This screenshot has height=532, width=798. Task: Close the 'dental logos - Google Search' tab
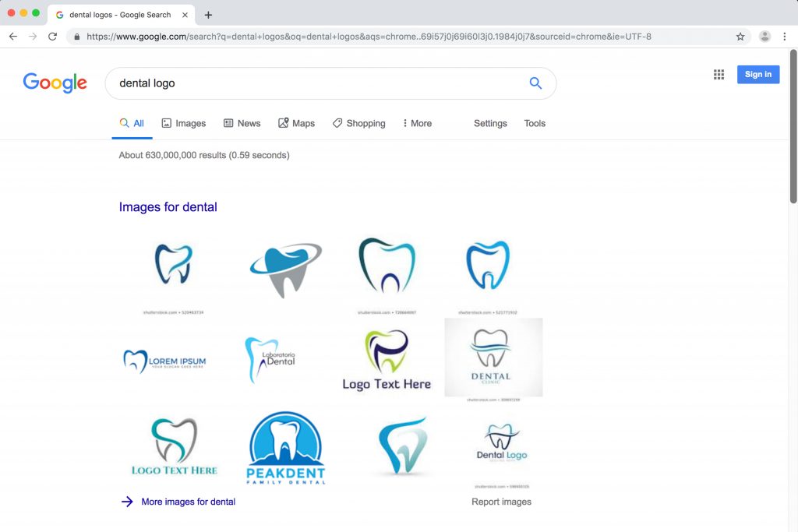[185, 15]
